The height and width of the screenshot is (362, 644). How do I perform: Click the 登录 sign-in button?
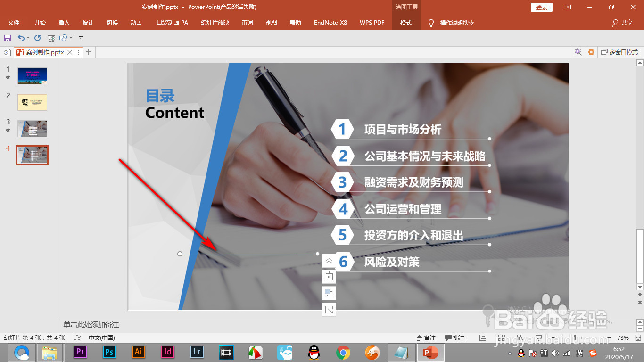542,7
